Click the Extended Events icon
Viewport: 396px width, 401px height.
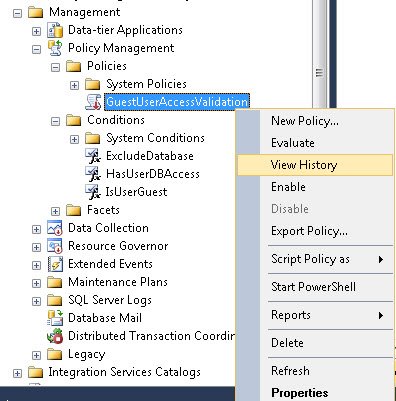click(x=55, y=264)
